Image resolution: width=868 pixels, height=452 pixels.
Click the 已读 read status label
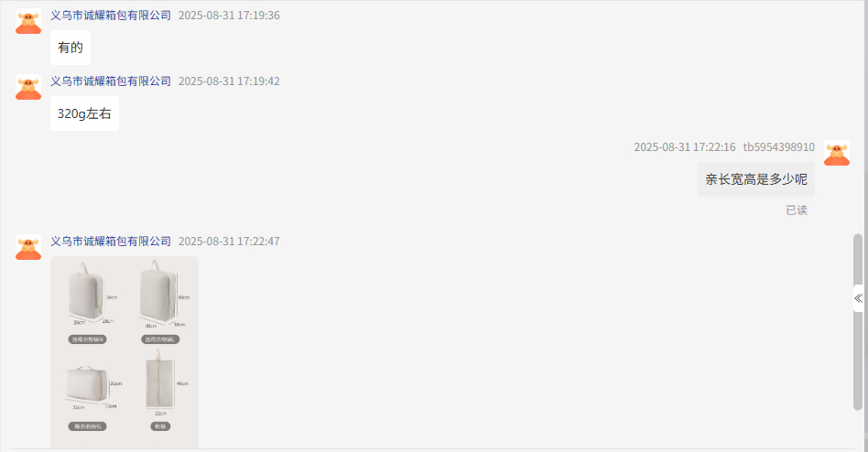point(797,210)
